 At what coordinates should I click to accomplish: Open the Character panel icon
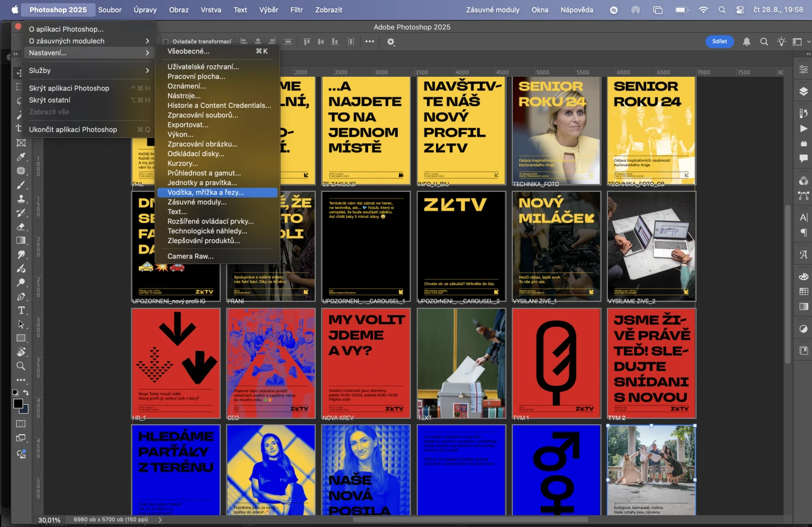(803, 217)
